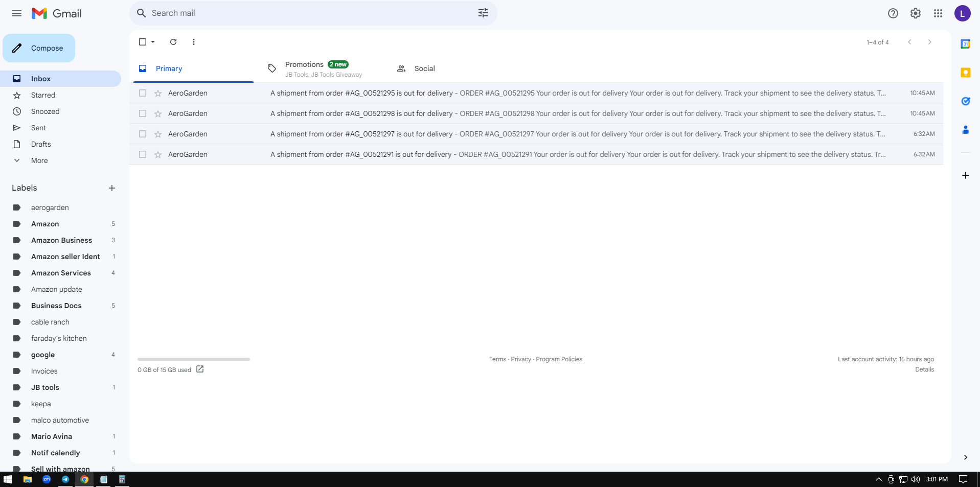Open the Starred folder
The image size is (980, 487).
(60, 95)
